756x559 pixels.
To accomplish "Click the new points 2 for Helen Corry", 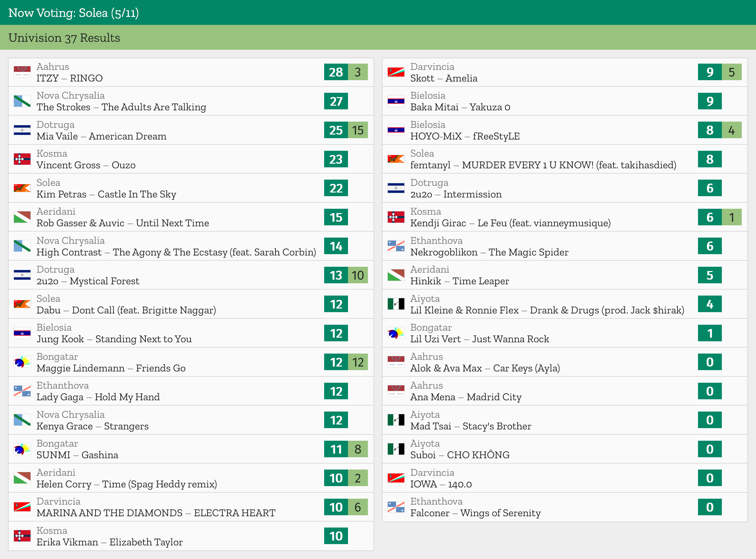I will [x=358, y=478].
